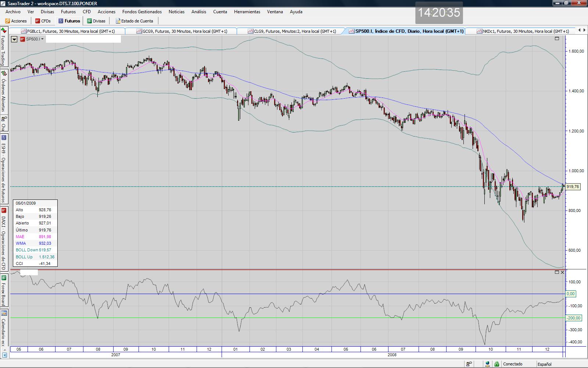Screen dimensions: 588x368
Task: Open the Herramientas menu
Action: [247, 12]
